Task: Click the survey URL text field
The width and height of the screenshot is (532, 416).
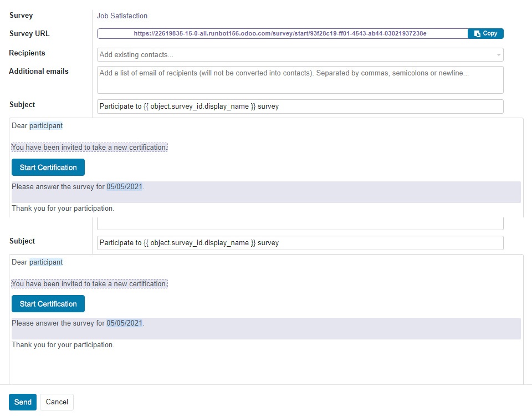Action: 282,34
